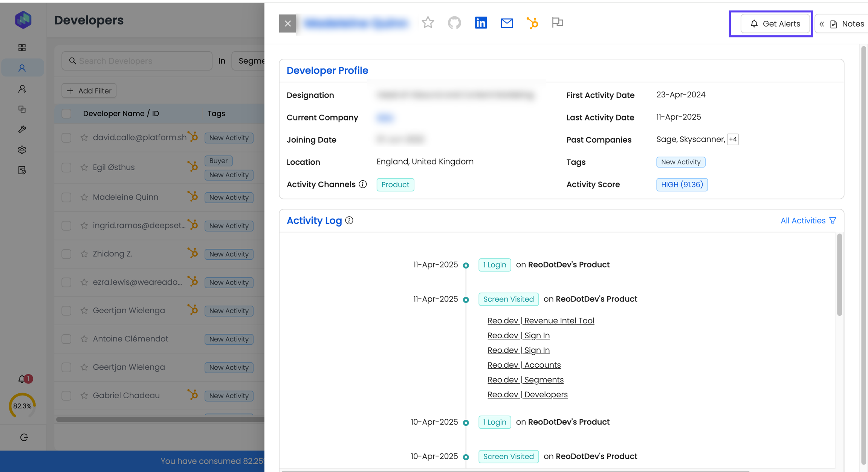Click the email envelope icon
Screen dimensions: 868x472
tap(507, 23)
